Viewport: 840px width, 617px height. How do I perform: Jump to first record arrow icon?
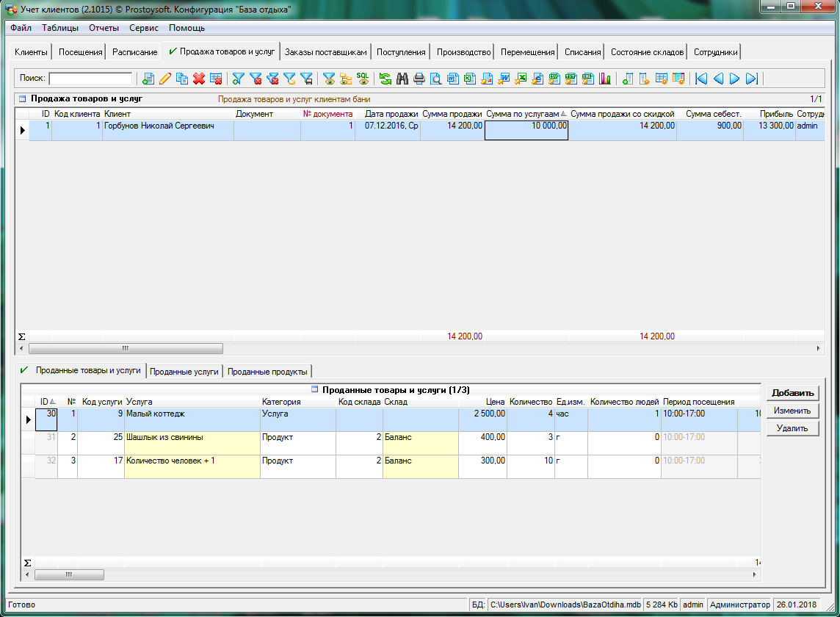701,79
